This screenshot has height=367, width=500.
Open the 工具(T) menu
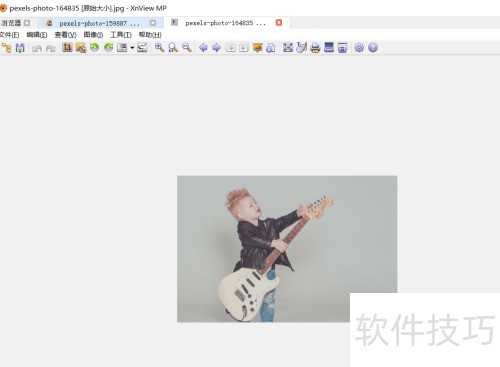point(121,35)
